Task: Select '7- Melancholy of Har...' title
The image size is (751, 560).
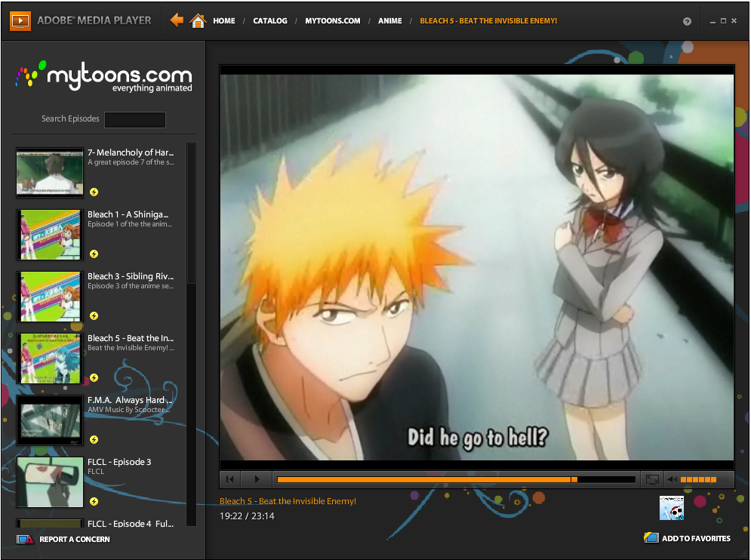Action: (x=131, y=152)
